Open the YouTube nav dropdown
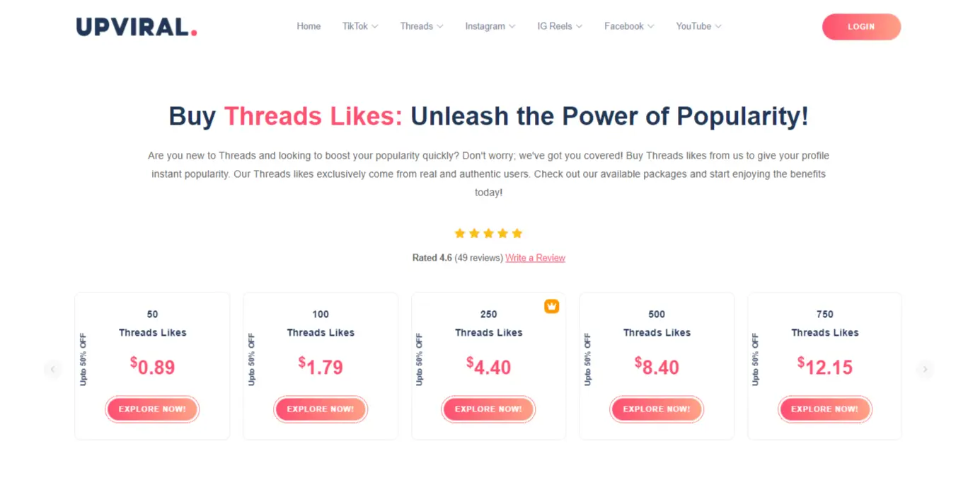The height and width of the screenshot is (500, 980). (698, 26)
